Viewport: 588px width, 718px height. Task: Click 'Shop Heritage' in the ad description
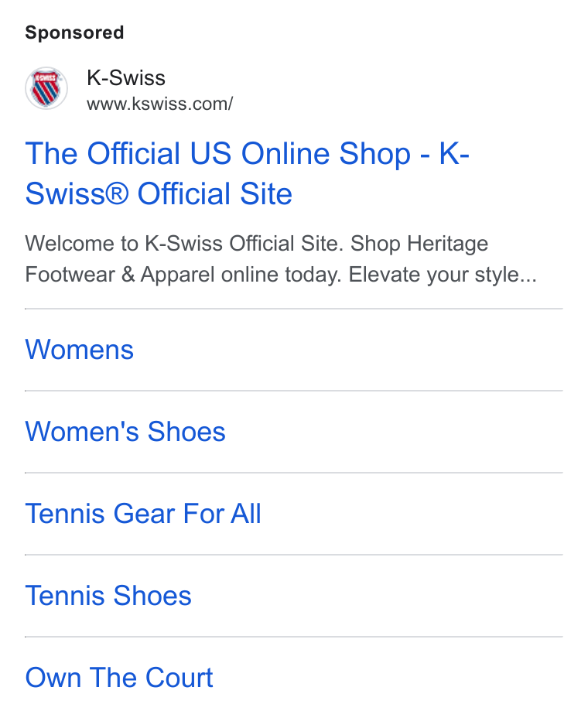[x=419, y=243]
